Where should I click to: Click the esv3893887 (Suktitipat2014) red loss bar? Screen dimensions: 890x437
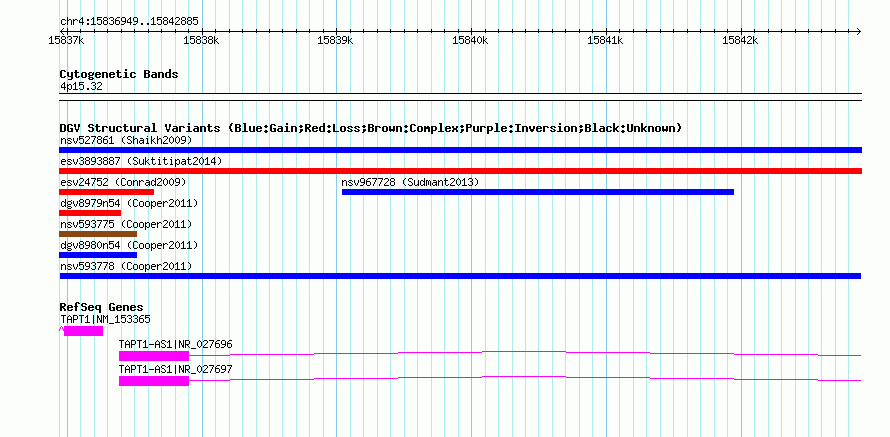(460, 171)
